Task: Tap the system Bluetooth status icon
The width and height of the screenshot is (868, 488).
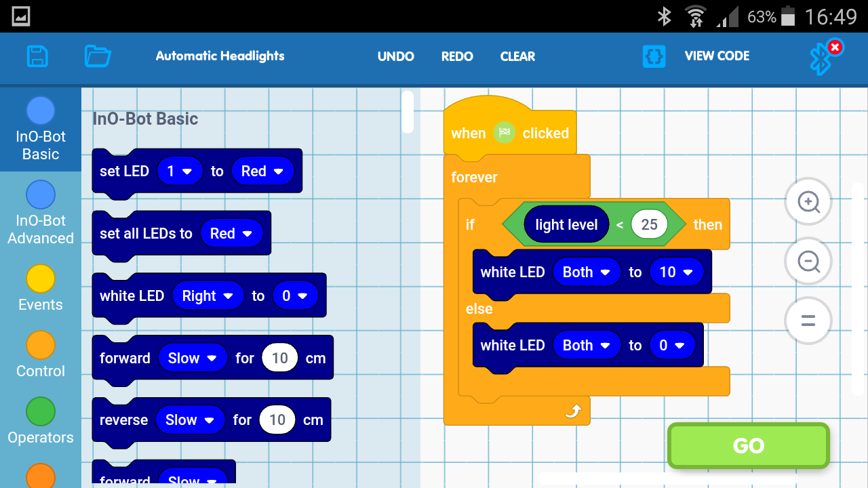Action: point(664,16)
